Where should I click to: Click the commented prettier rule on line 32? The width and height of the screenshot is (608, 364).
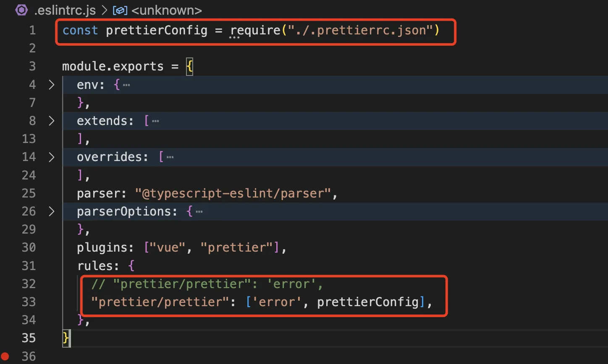207,284
